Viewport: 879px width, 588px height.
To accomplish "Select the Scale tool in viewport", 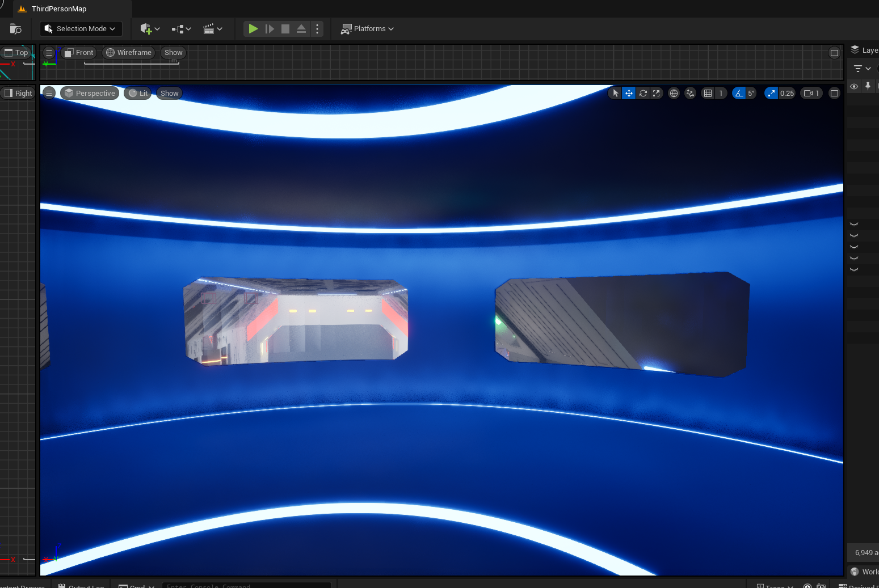I will (x=657, y=94).
